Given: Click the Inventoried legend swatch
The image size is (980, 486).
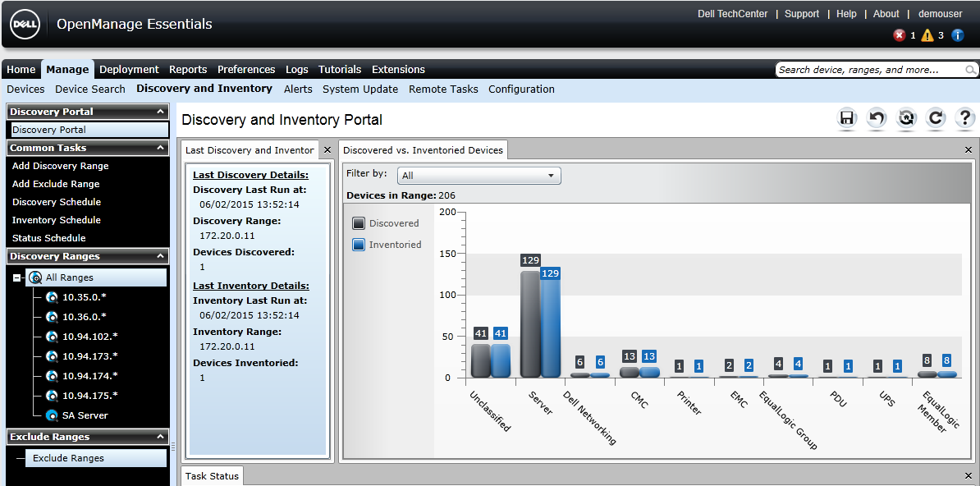Looking at the screenshot, I should (x=359, y=245).
